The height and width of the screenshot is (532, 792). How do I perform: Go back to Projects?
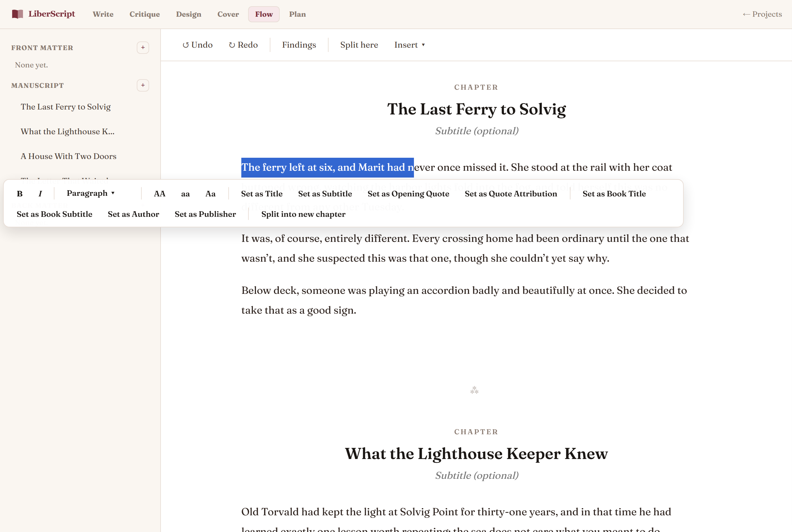(762, 14)
